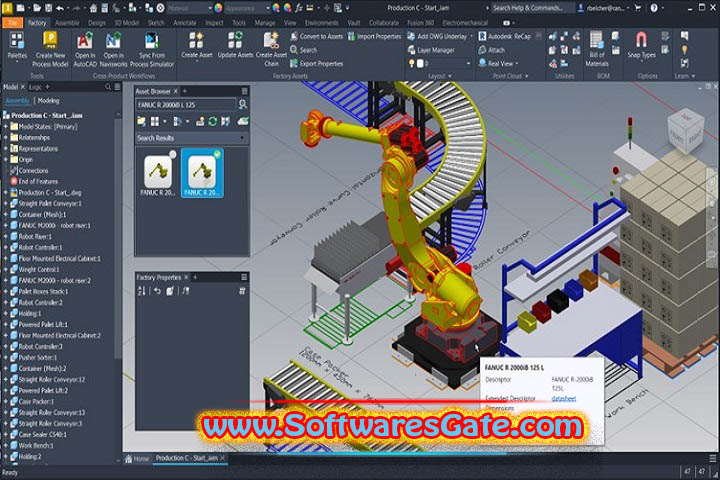The width and height of the screenshot is (720, 480).
Task: Launch Open in Navisworks
Action: [113, 50]
